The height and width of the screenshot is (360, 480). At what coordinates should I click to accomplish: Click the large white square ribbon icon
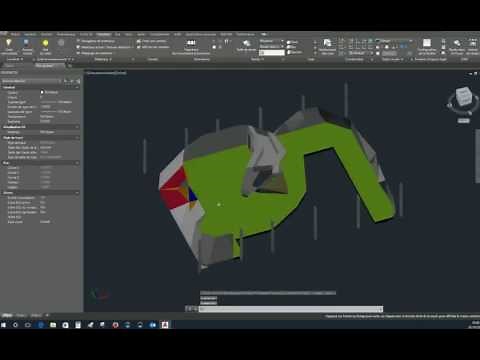(x=427, y=43)
